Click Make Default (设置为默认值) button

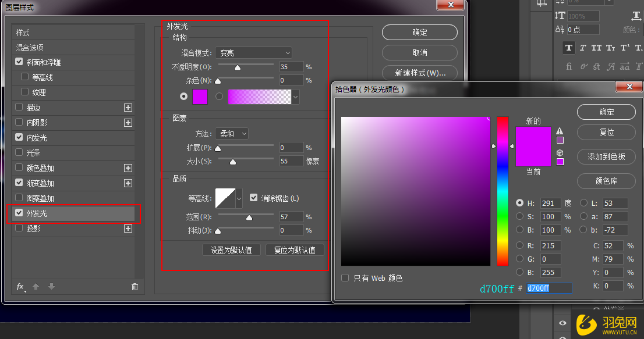[x=231, y=250]
